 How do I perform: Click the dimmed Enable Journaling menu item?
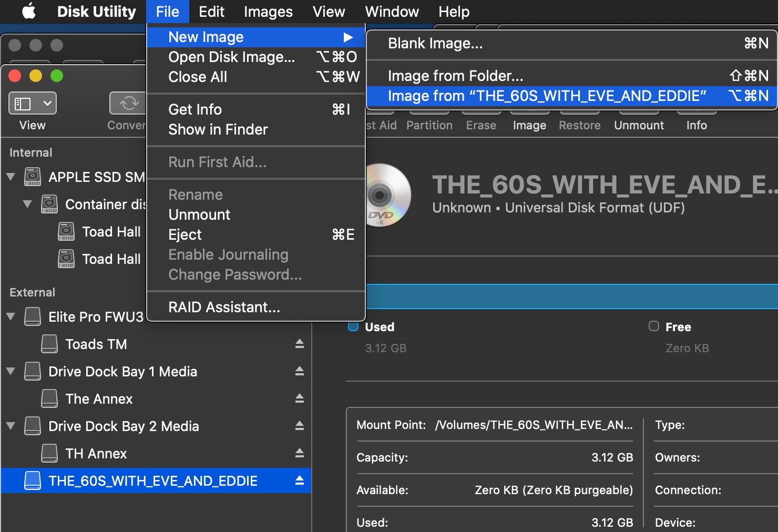(x=256, y=254)
